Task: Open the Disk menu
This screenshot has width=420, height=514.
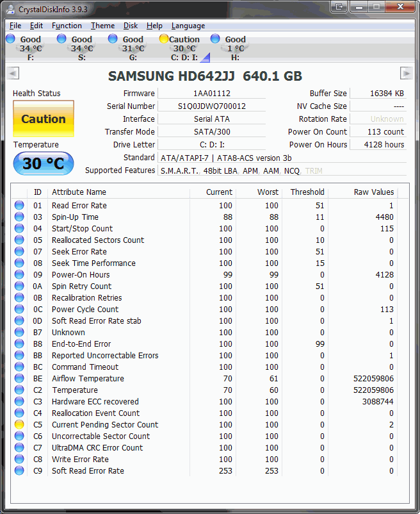Action: coord(131,26)
